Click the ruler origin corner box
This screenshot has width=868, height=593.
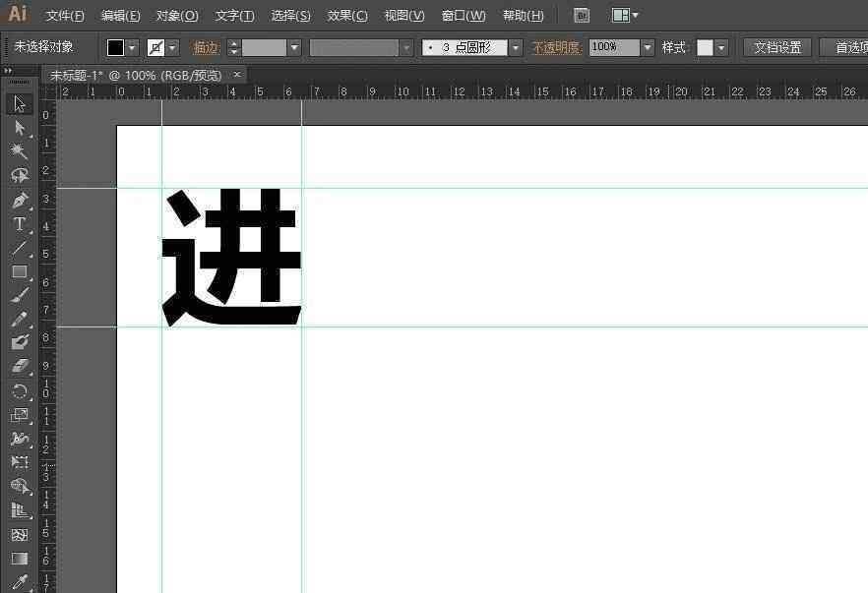tap(48, 92)
